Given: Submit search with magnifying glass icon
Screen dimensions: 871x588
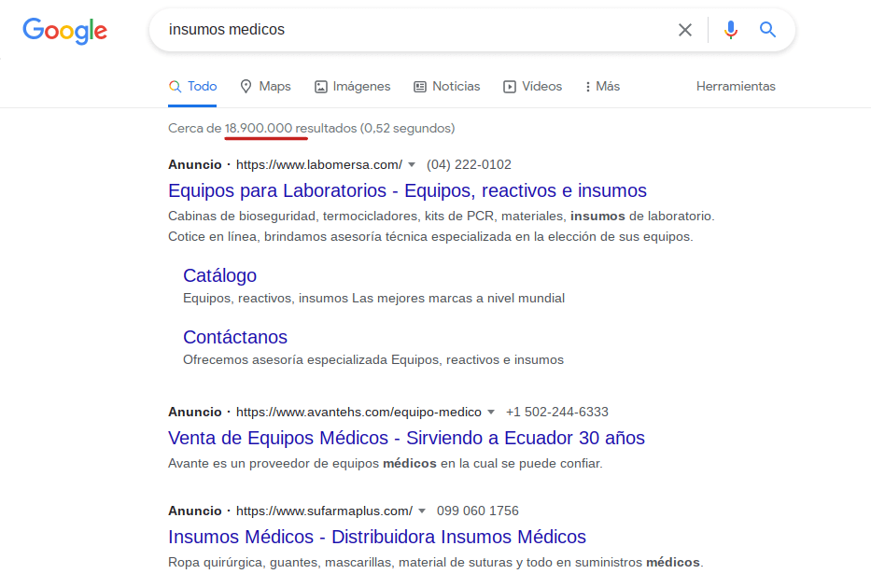Looking at the screenshot, I should point(767,30).
